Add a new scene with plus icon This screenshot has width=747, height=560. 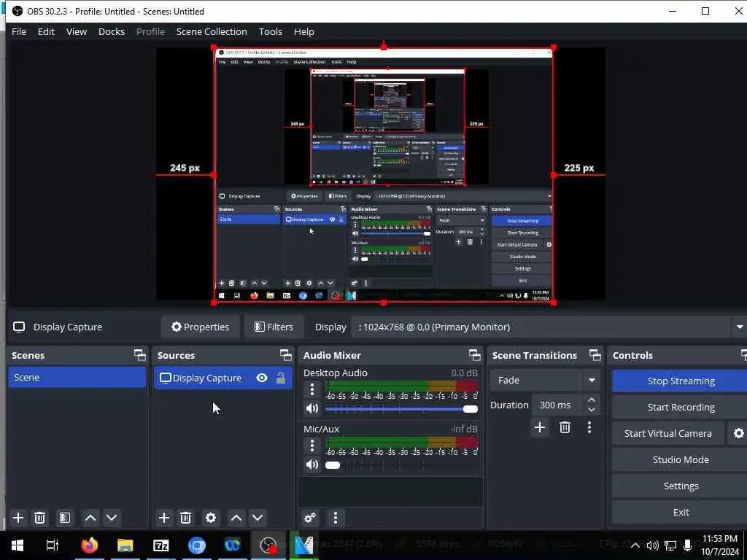pyautogui.click(x=18, y=518)
